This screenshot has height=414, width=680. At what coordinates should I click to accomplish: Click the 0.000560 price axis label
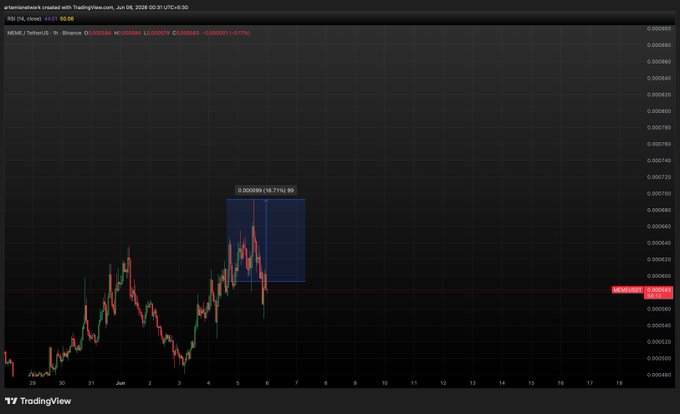tap(659, 309)
